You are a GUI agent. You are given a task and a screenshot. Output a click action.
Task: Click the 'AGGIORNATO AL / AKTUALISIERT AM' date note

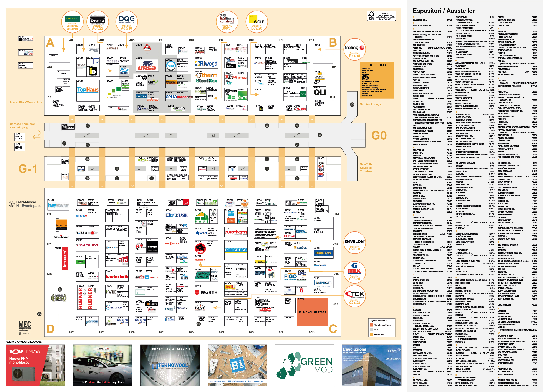coord(24,342)
